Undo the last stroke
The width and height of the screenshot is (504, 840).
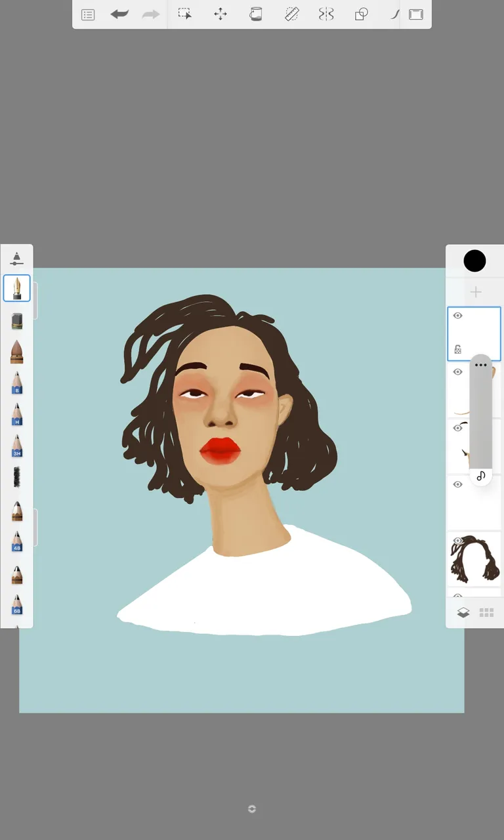tap(119, 14)
